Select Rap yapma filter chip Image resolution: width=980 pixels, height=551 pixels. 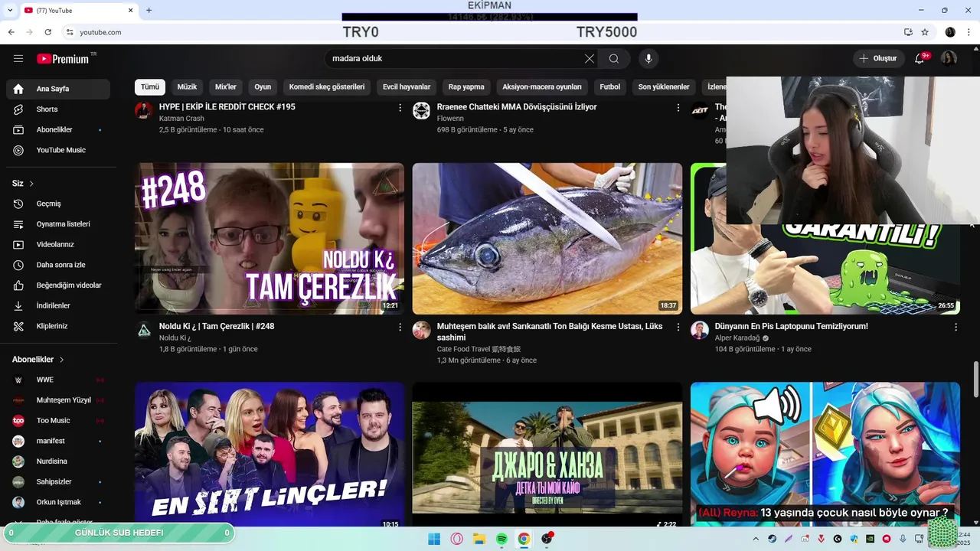pos(466,87)
